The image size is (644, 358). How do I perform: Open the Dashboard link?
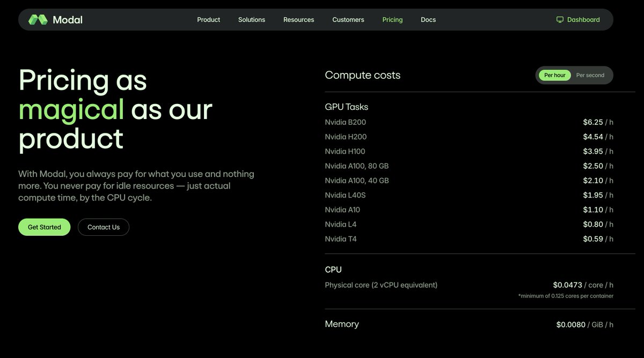click(x=578, y=20)
